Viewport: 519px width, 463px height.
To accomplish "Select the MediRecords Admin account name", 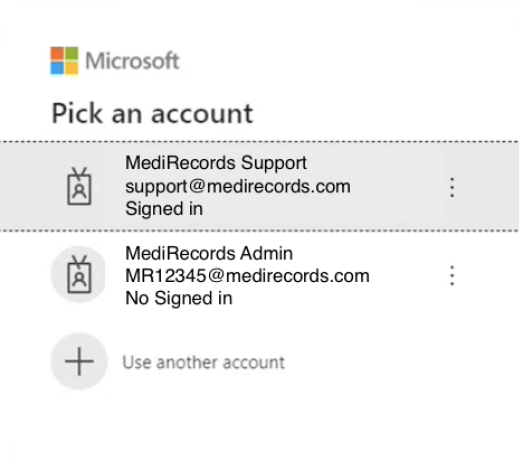I will point(209,253).
